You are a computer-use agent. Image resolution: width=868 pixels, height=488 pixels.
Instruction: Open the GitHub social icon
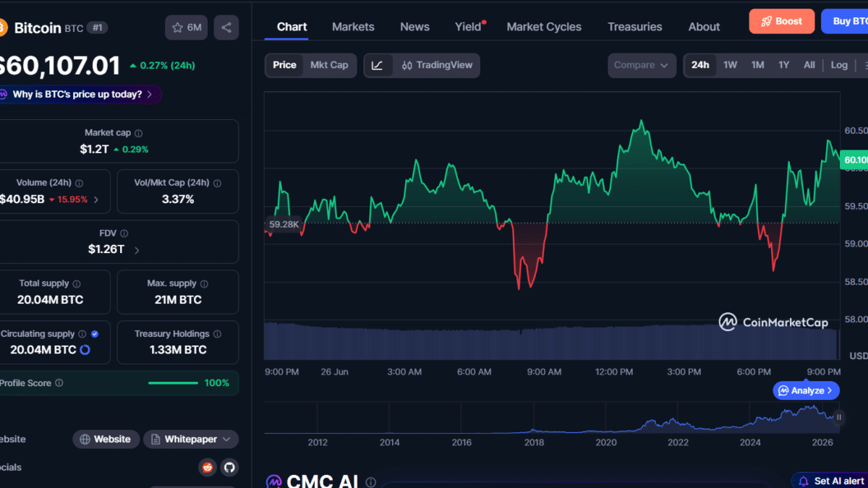[x=229, y=467]
